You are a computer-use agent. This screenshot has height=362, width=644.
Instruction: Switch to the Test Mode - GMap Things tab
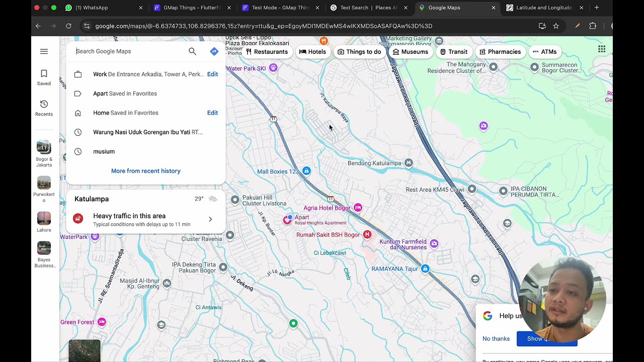pyautogui.click(x=280, y=8)
